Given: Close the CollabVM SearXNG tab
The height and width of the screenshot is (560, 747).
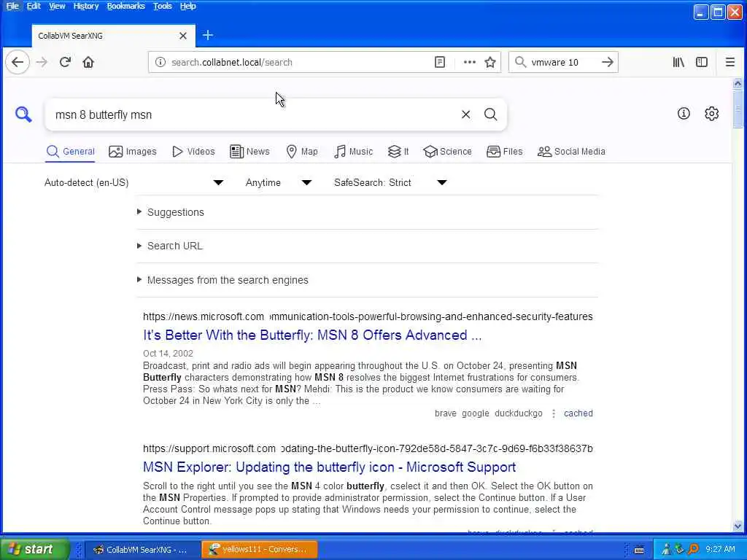Looking at the screenshot, I should (x=183, y=36).
